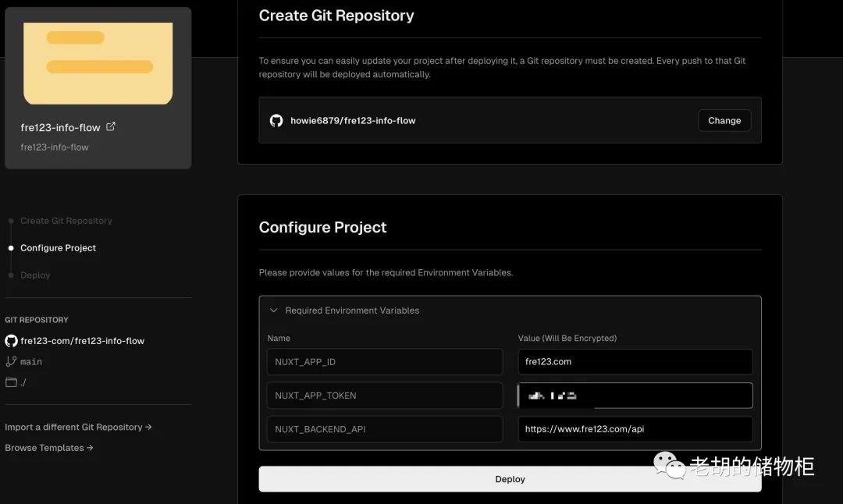Click the NUXT_APP_TOKEN name field

click(x=385, y=396)
